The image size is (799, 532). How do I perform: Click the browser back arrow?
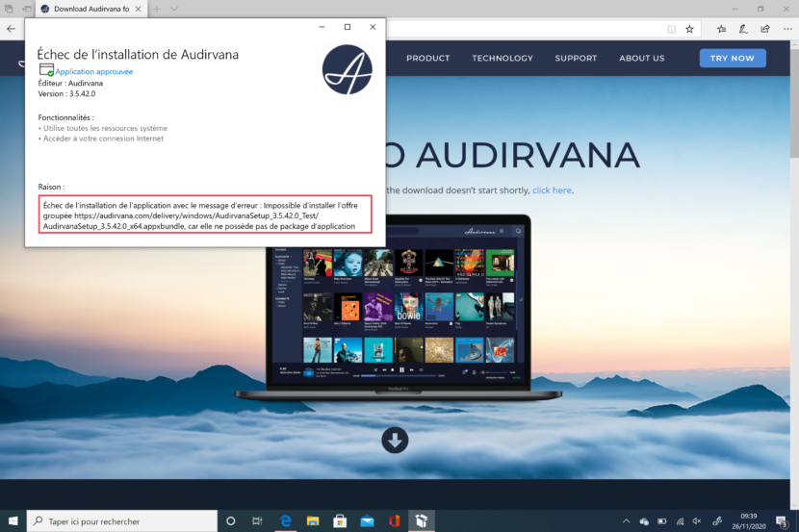pos(12,29)
